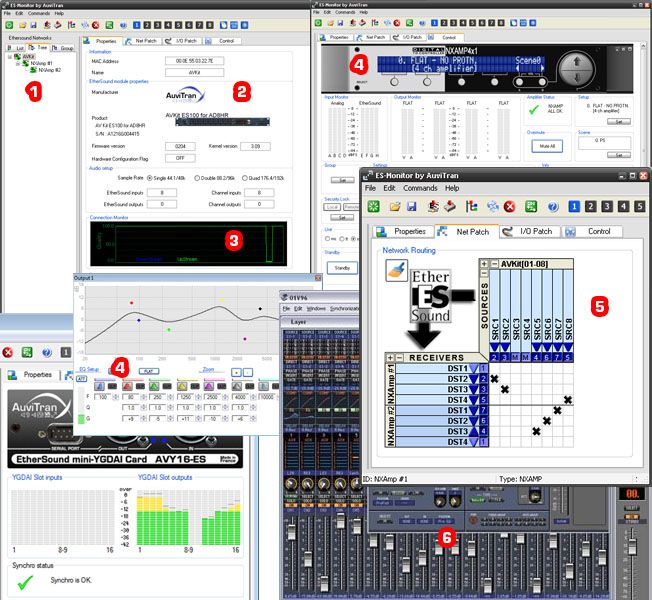Viewport: 652px width, 600px height.
Task: Select the Group tab in Ethersound Networks panel
Action: [63, 48]
